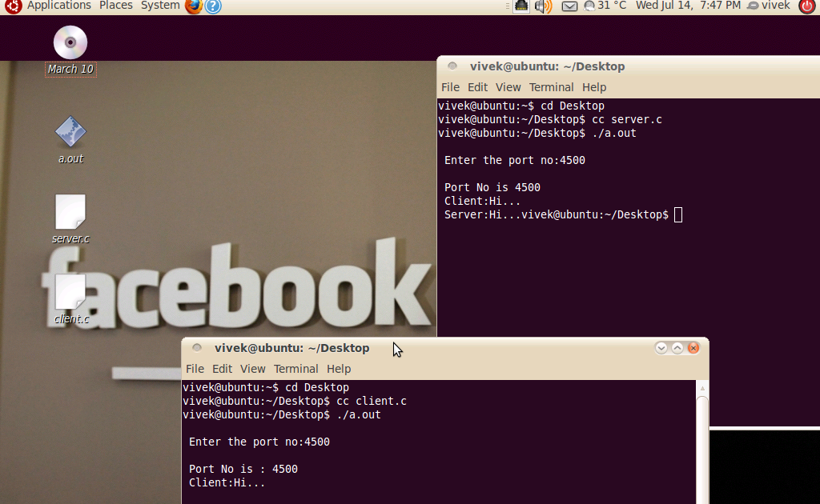Click the server terminal title bar

click(628, 66)
